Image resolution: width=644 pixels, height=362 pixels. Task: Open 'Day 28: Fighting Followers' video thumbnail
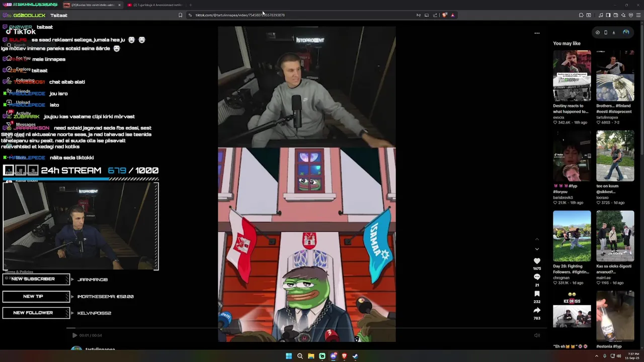[x=572, y=236]
